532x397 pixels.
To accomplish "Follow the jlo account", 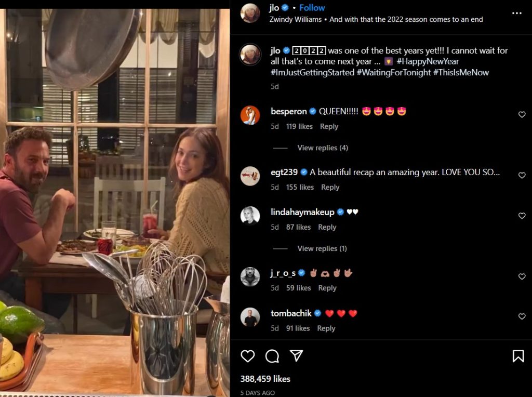I will pos(312,8).
